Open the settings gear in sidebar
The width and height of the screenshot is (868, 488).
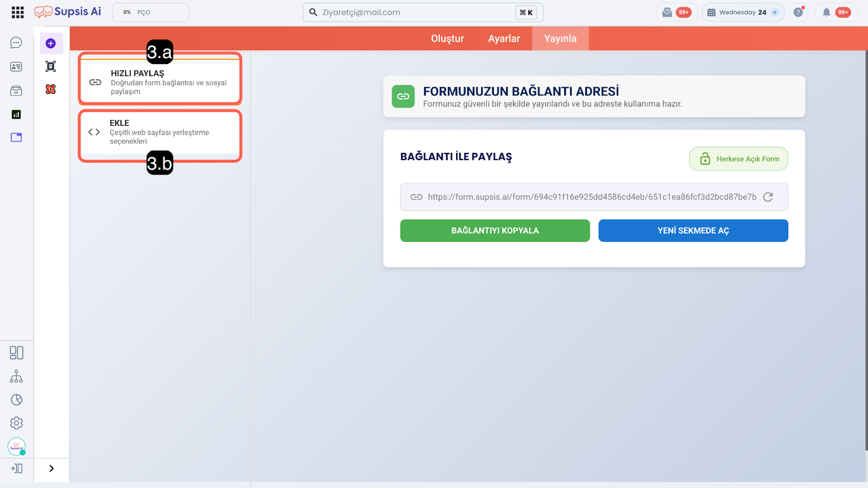(17, 423)
